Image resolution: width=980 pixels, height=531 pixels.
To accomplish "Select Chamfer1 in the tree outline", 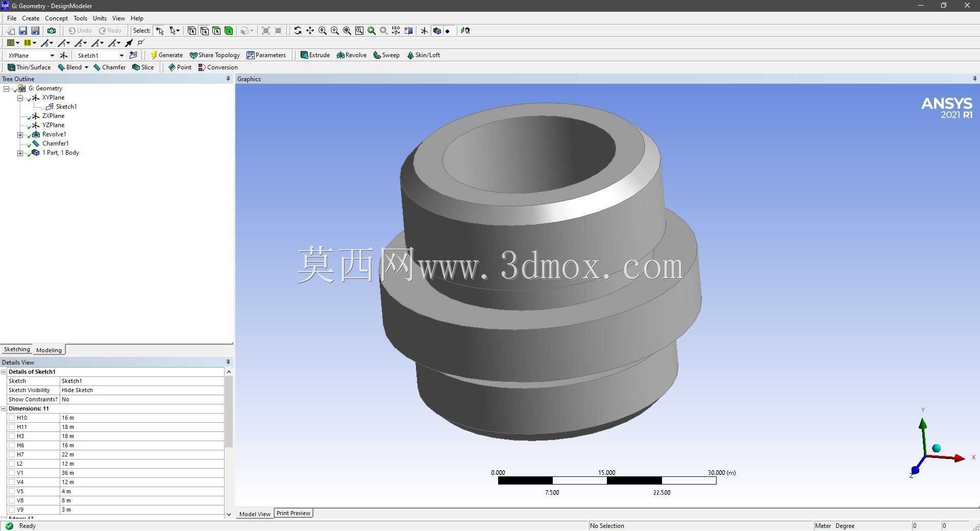I will click(x=55, y=143).
